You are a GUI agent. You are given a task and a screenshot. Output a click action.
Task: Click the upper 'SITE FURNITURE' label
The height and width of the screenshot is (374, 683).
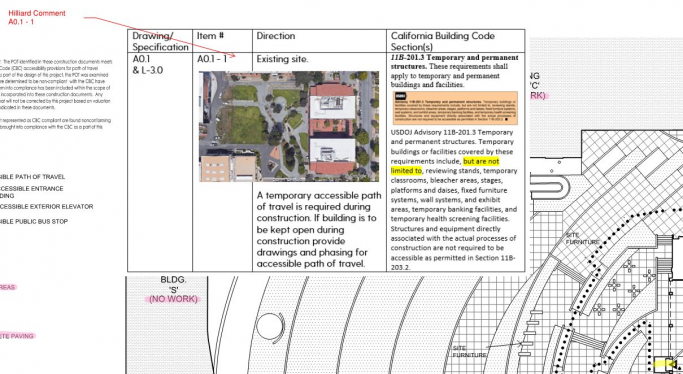pos(583,239)
